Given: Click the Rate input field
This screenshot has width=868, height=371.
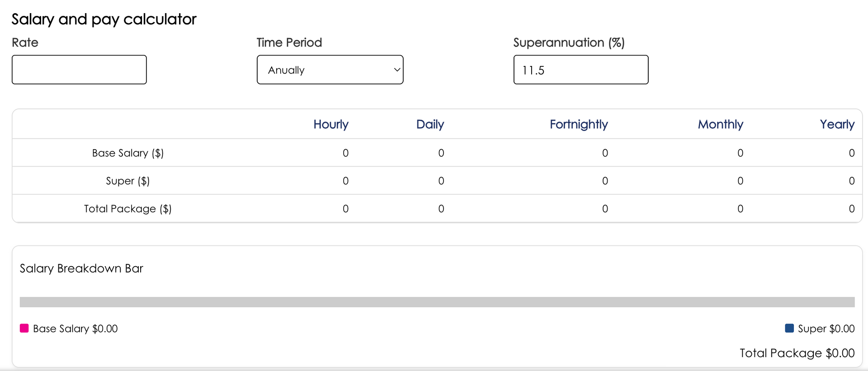Looking at the screenshot, I should pyautogui.click(x=79, y=70).
